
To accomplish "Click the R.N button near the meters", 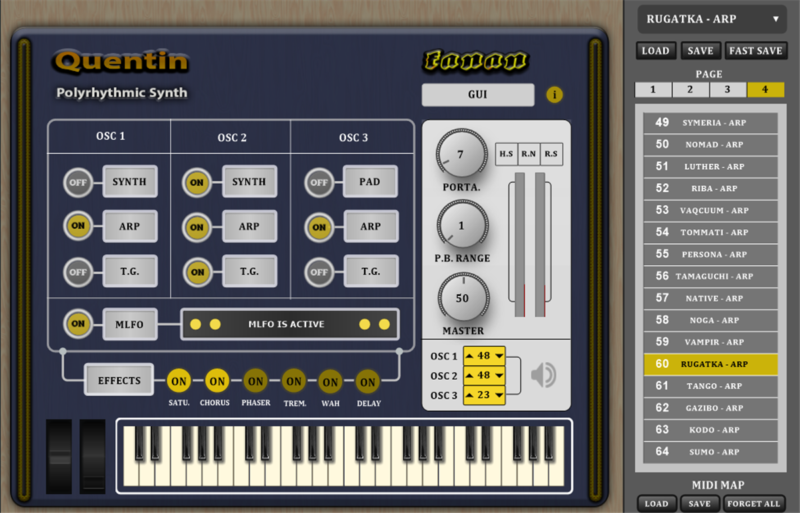I will click(528, 153).
